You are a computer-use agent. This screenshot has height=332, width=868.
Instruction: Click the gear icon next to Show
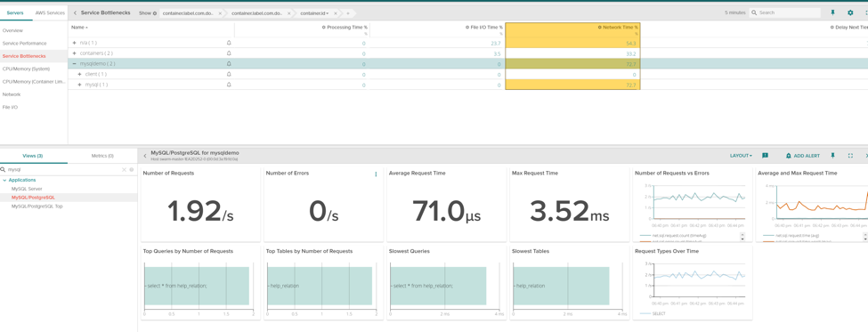pos(154,12)
